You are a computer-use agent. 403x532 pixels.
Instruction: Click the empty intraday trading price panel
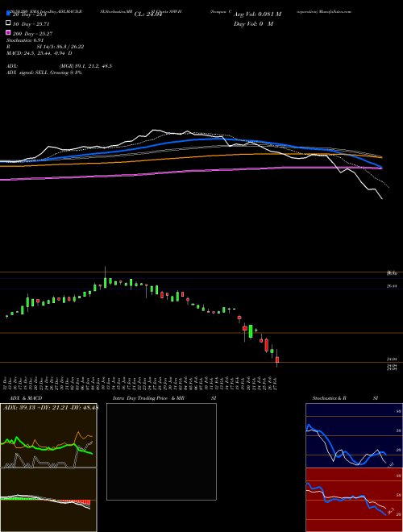click(161, 451)
